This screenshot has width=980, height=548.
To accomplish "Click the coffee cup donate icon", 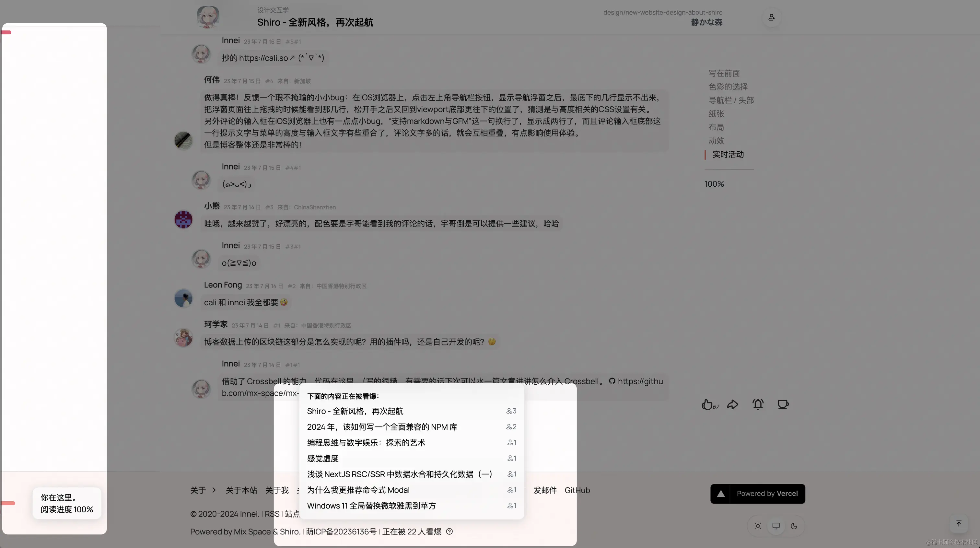I will (783, 404).
